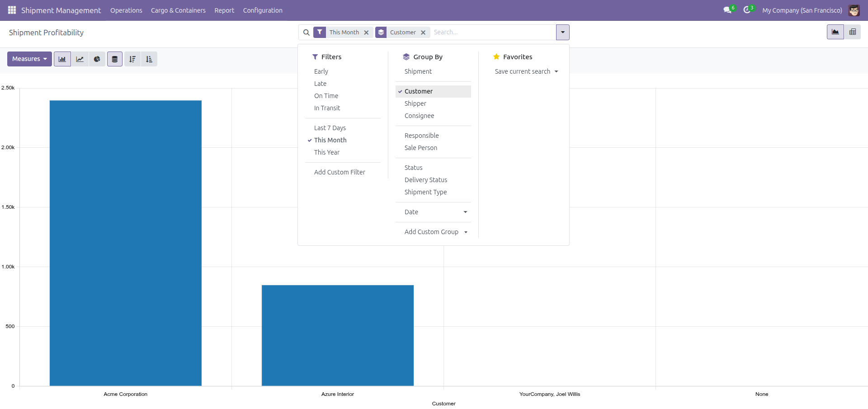Open the apps grid home menu

click(12, 10)
